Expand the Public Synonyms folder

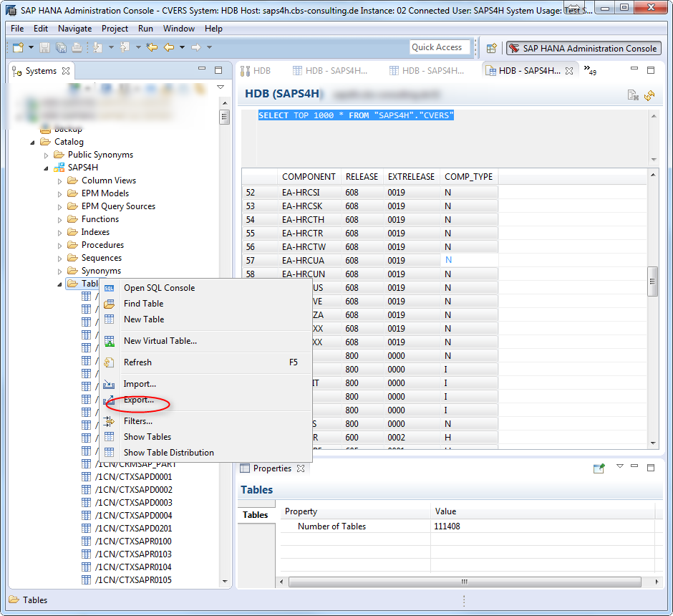pyautogui.click(x=47, y=155)
